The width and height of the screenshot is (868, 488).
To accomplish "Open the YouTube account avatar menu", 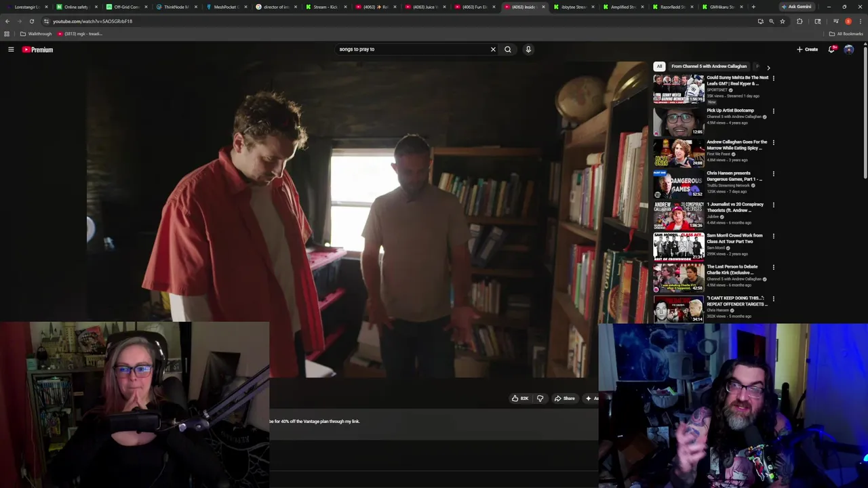I will 849,49.
